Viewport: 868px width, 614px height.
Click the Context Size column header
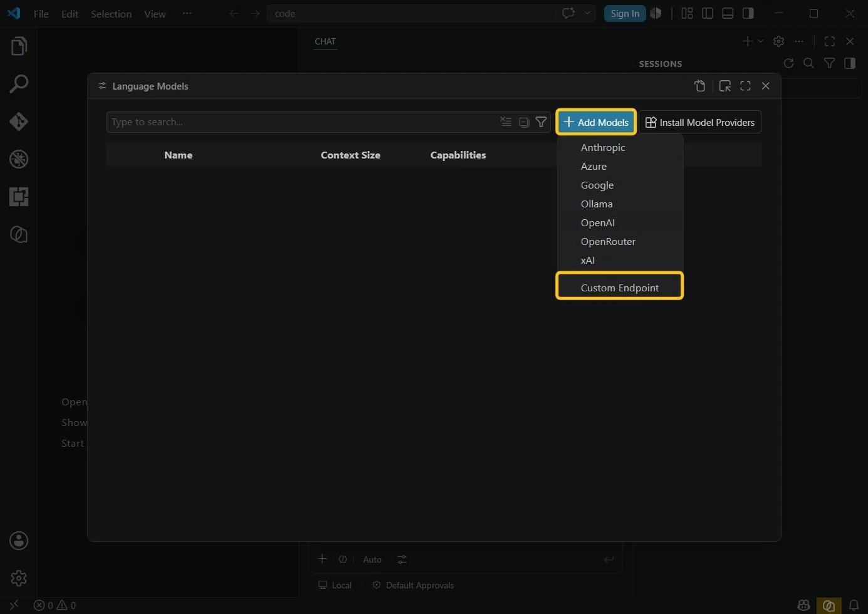tap(350, 155)
